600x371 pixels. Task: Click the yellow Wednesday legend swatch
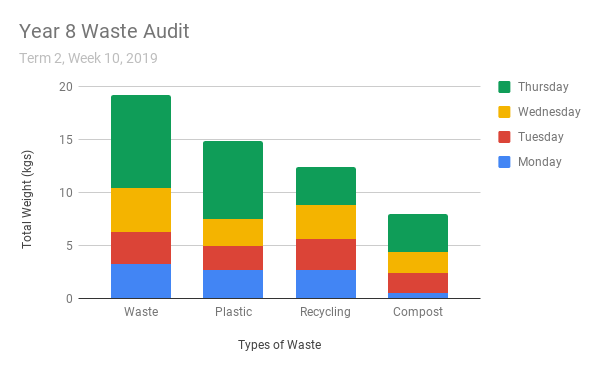[504, 112]
